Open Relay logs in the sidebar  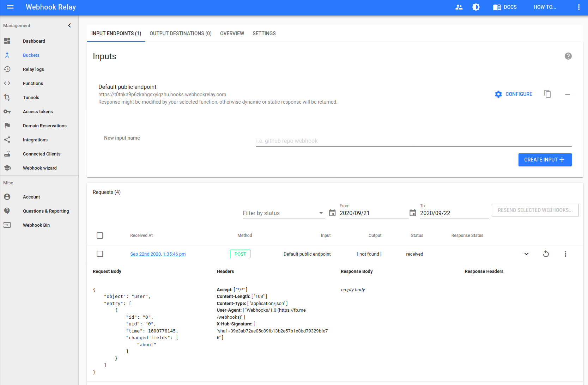34,69
